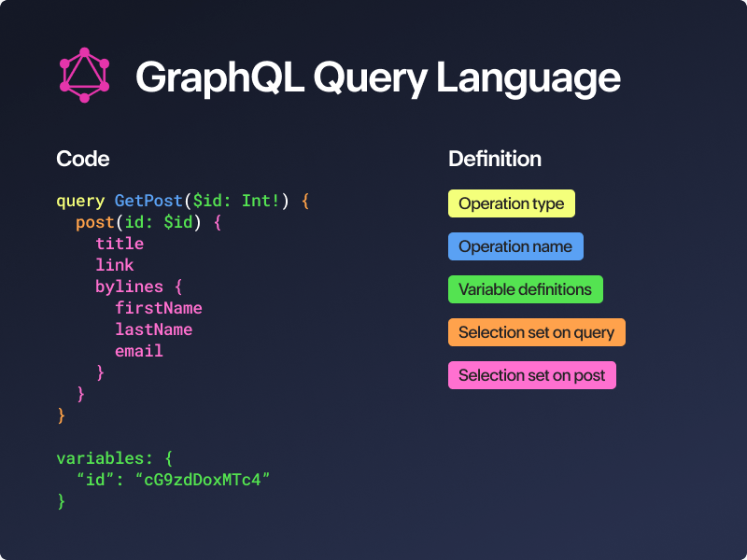
Task: Click the yellow Operation type label
Action: (x=511, y=203)
